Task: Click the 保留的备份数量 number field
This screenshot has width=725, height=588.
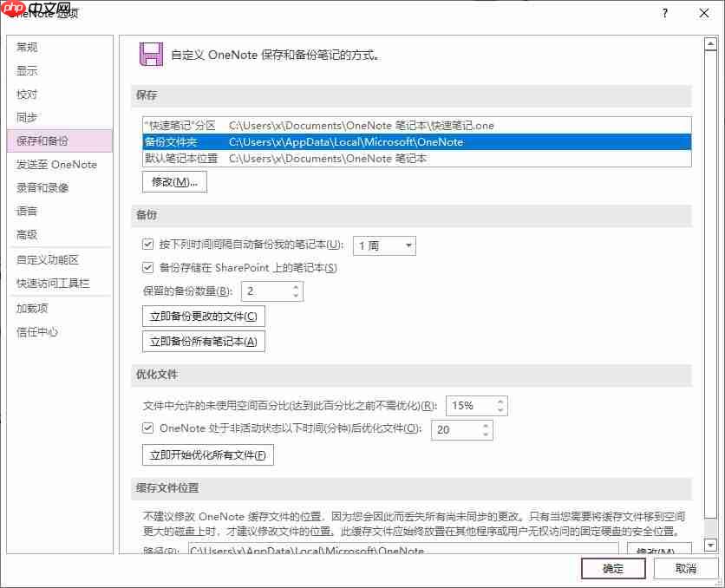Action: [266, 291]
